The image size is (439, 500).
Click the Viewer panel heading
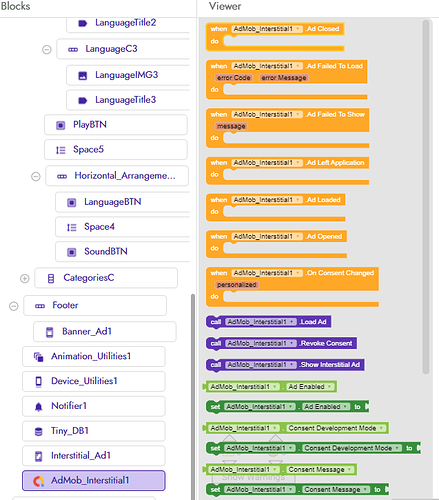(x=225, y=6)
